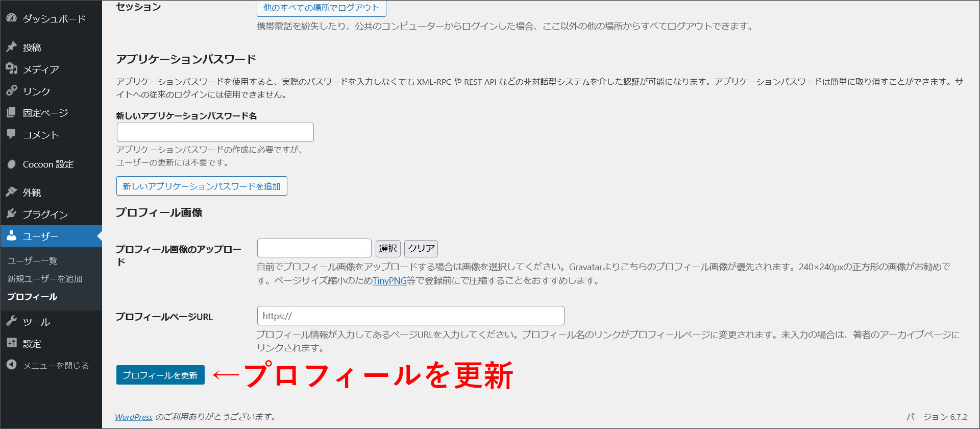Click 新しいアプリケーションパスワードを追加 button
Viewport: 980px width, 429px height.
click(x=202, y=186)
